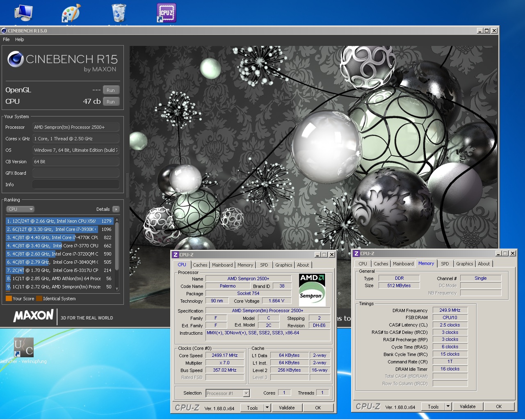Switch to CPU tab in the right CPU-Z window

tap(363, 264)
